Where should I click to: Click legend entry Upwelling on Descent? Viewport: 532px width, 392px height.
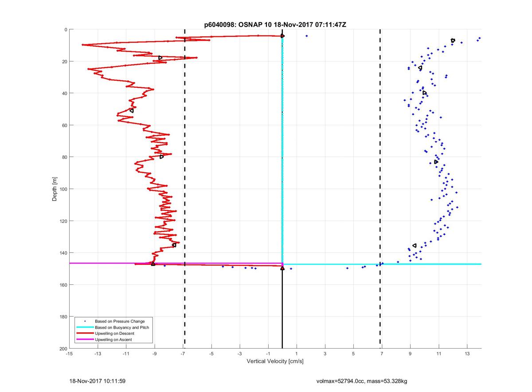click(115, 334)
